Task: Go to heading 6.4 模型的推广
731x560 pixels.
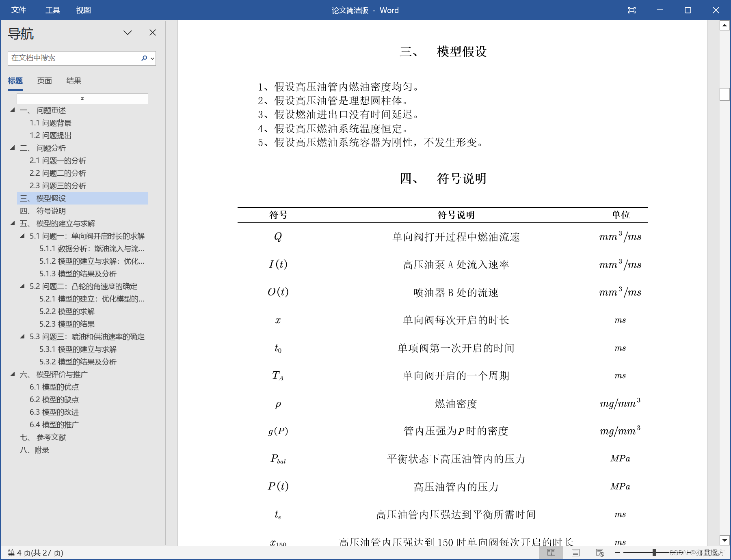Action: pyautogui.click(x=54, y=425)
